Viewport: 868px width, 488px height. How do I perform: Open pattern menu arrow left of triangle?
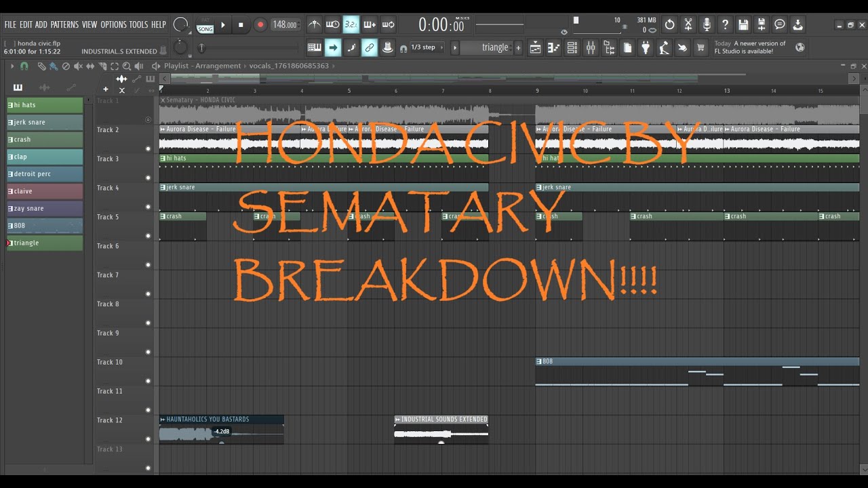pyautogui.click(x=455, y=47)
